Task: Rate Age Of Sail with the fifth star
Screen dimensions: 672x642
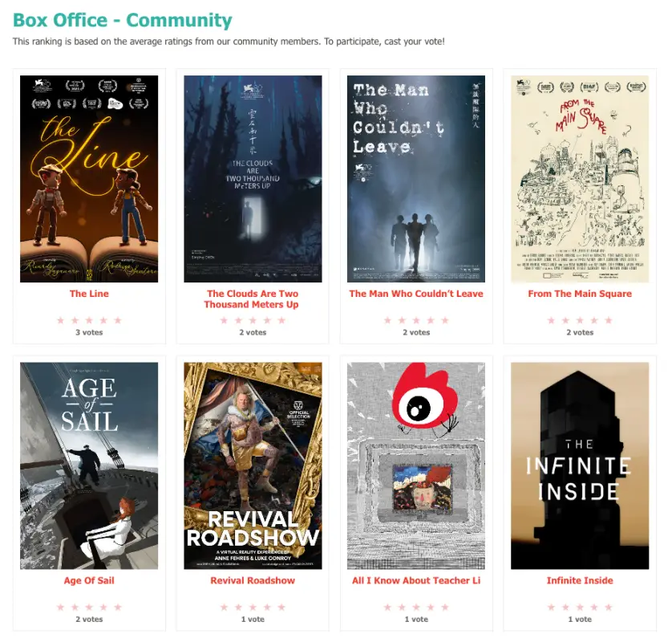Action: point(118,607)
